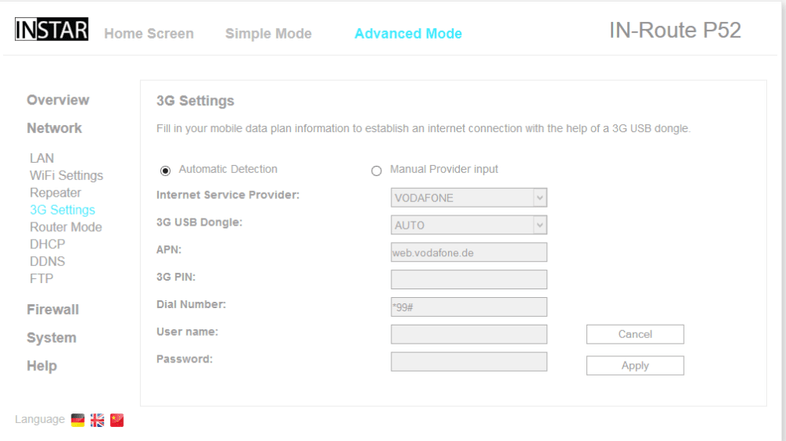The width and height of the screenshot is (786, 441).
Task: Open the Home Screen tab
Action: pyautogui.click(x=149, y=33)
